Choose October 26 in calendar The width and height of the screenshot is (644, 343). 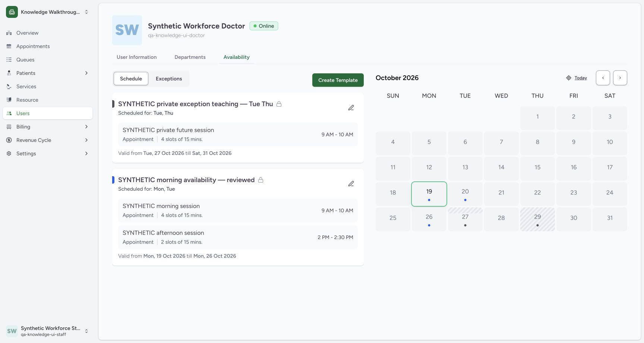click(x=429, y=219)
